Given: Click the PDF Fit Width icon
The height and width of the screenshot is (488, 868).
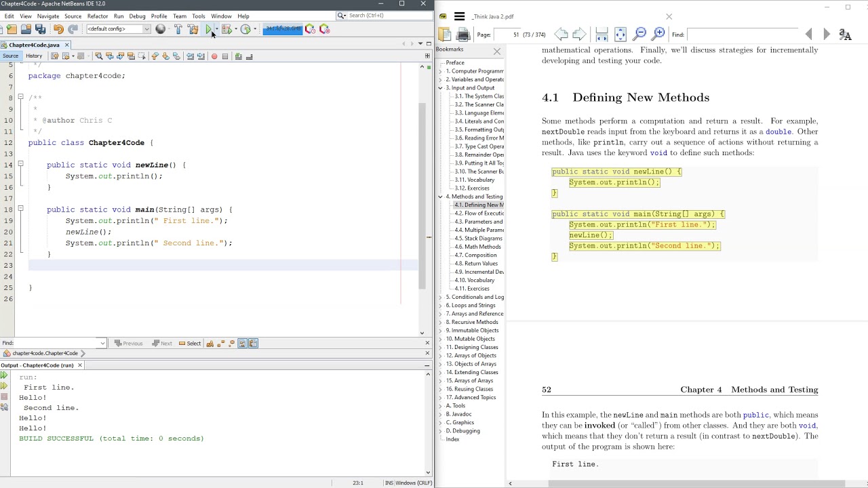Looking at the screenshot, I should tap(601, 34).
